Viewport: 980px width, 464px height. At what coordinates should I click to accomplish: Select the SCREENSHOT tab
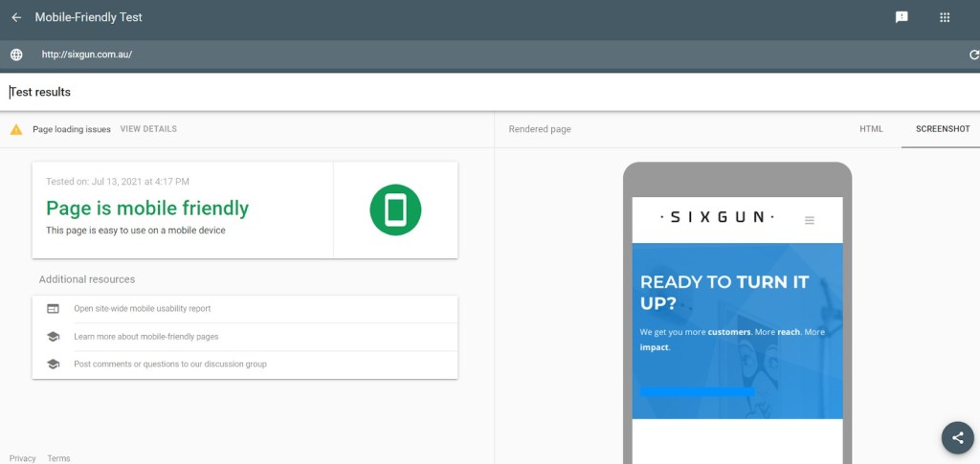(942, 129)
